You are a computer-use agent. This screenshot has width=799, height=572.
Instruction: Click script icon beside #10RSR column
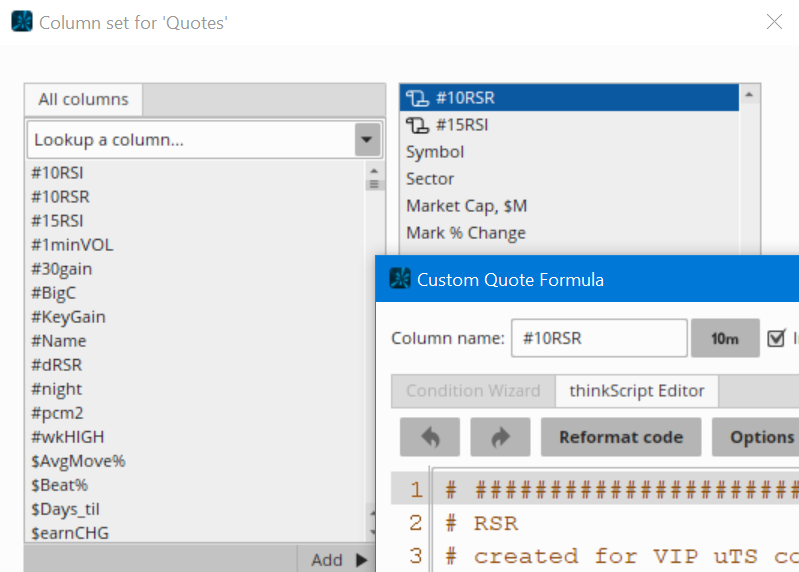pos(417,98)
